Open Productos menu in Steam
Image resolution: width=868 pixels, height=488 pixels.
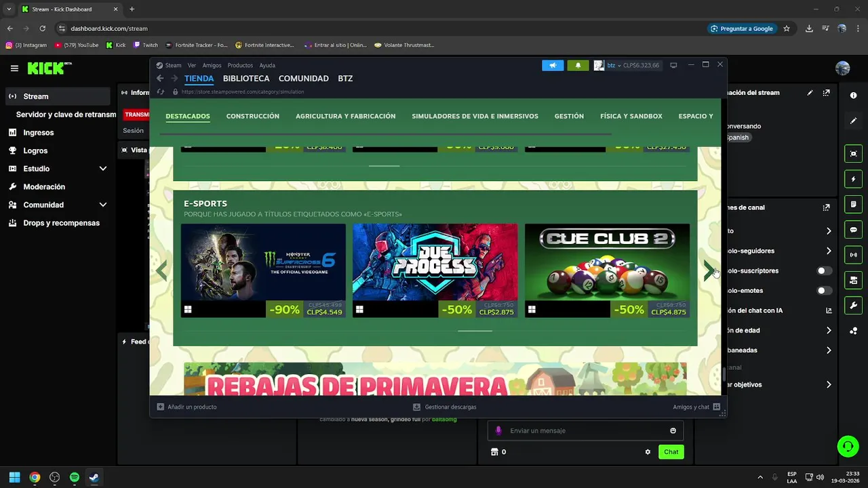(240, 65)
